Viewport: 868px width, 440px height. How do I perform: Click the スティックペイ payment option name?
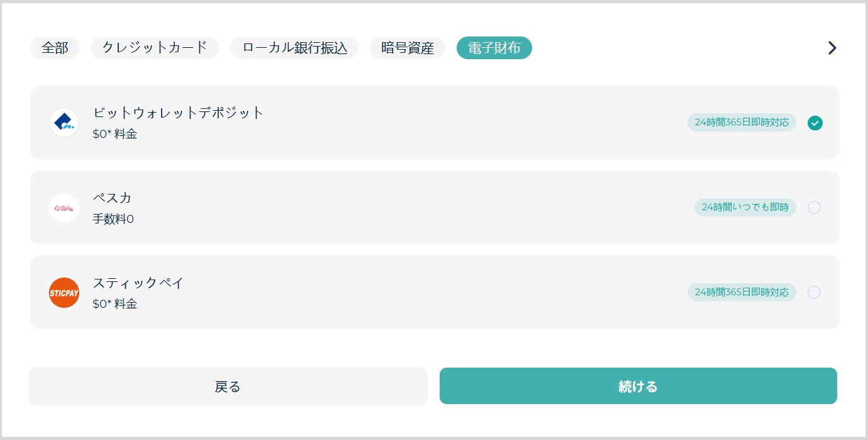click(x=138, y=283)
